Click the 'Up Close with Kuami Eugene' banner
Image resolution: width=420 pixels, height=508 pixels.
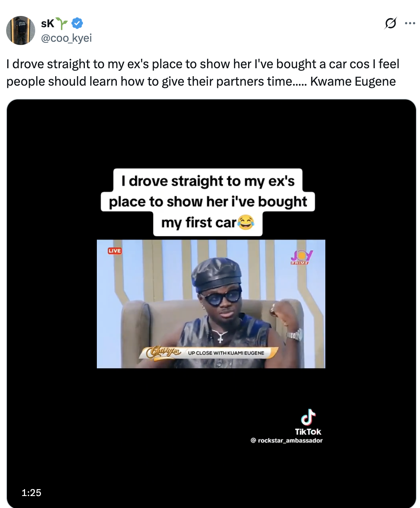pos(226,353)
